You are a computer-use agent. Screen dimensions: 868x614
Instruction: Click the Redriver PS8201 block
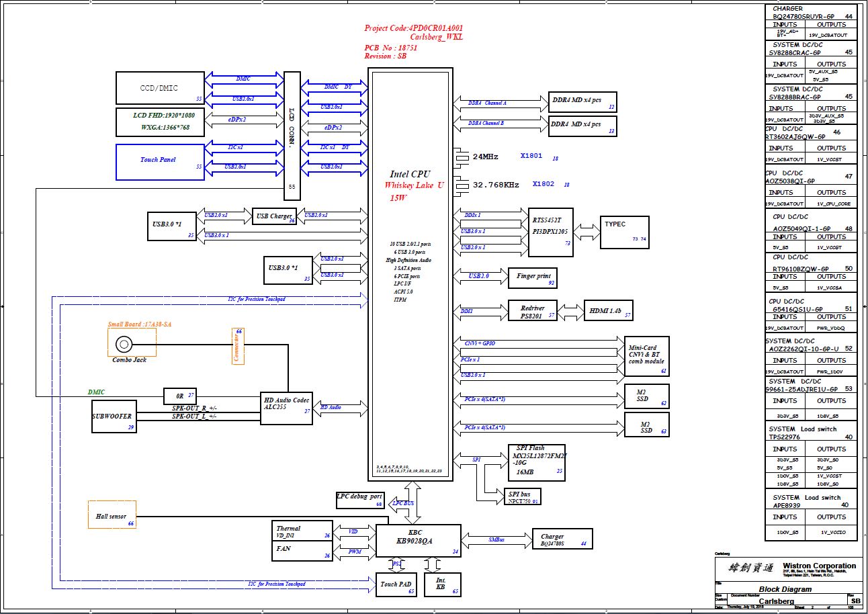click(533, 310)
